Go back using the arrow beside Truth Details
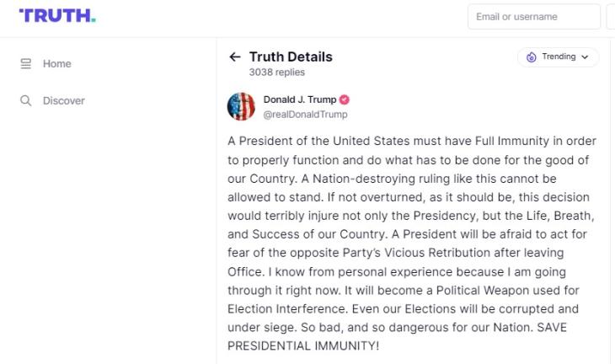 235,57
